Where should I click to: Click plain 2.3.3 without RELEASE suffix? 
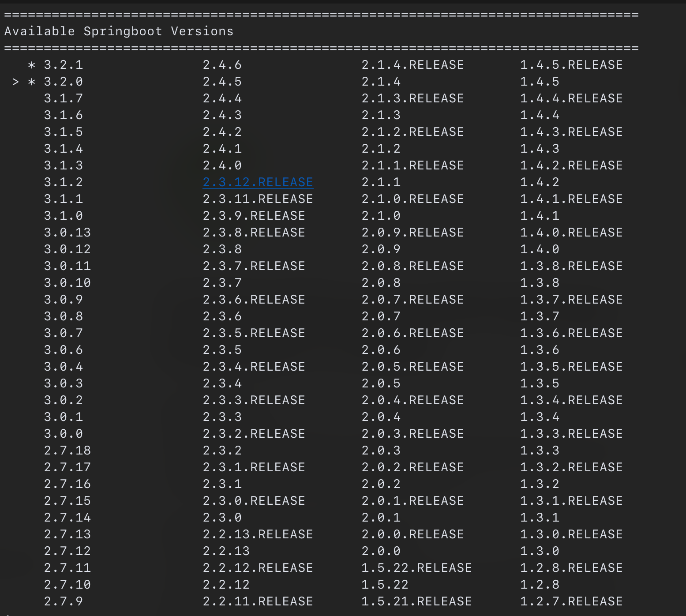pos(222,417)
